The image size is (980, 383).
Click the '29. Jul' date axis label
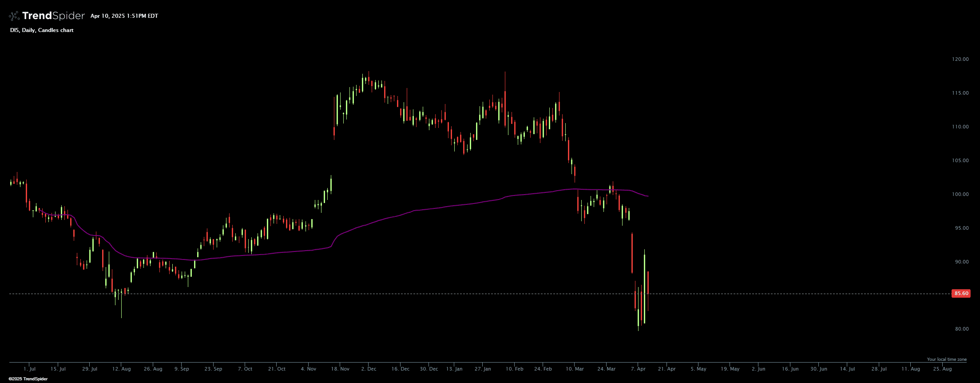90,369
